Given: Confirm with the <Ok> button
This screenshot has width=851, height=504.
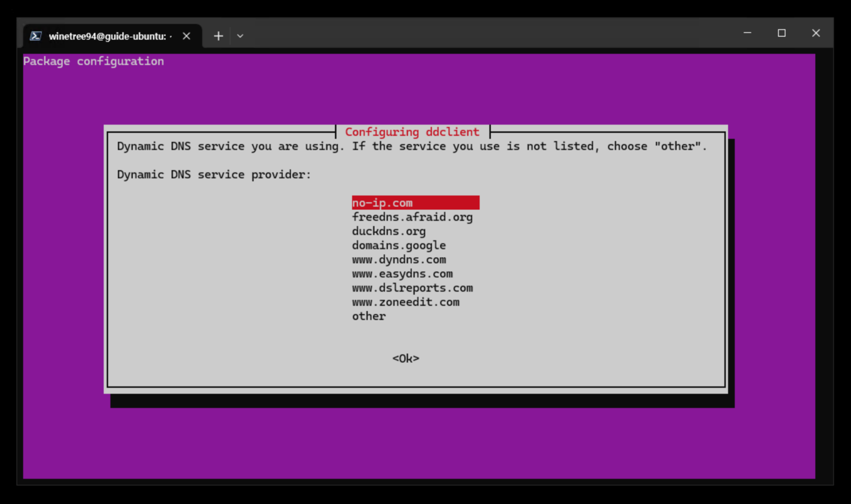Looking at the screenshot, I should click(406, 358).
